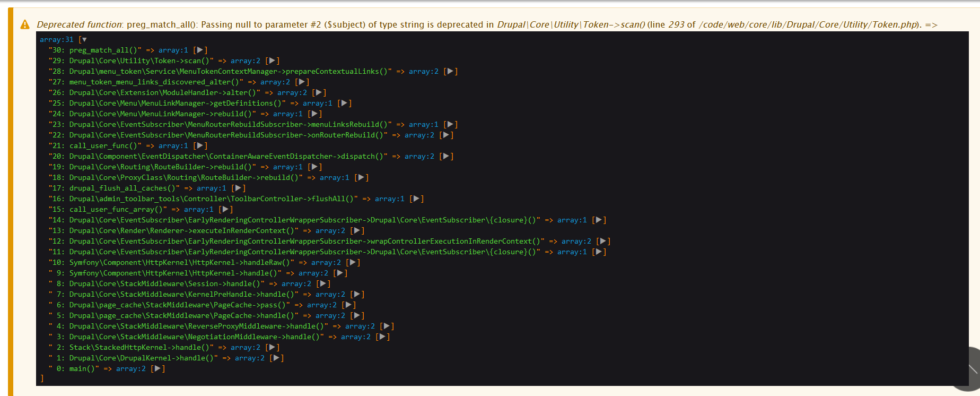The width and height of the screenshot is (980, 396).
Task: Expand array for 28: prepareContextualLinks()
Action: pos(450,72)
